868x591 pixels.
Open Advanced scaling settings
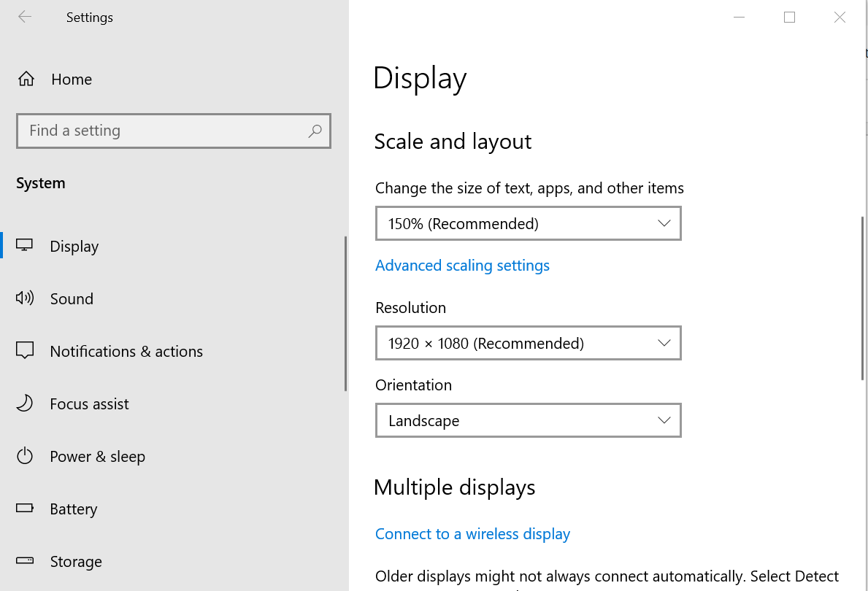point(462,265)
